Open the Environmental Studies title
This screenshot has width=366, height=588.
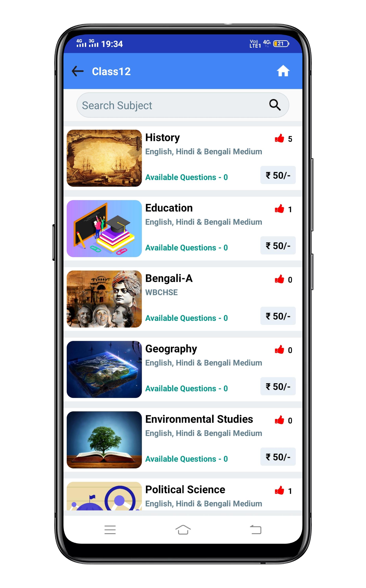(x=199, y=419)
